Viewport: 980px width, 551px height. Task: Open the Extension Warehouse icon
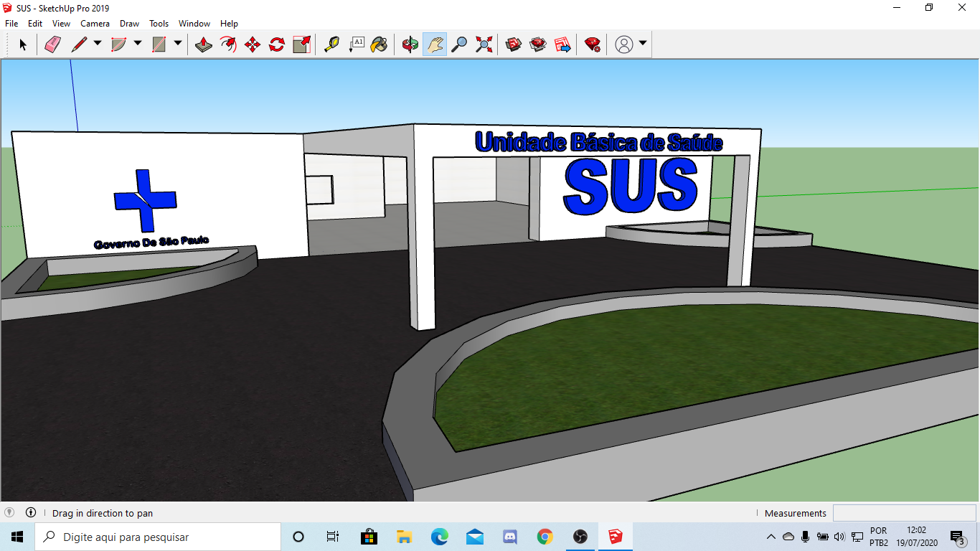(x=538, y=44)
